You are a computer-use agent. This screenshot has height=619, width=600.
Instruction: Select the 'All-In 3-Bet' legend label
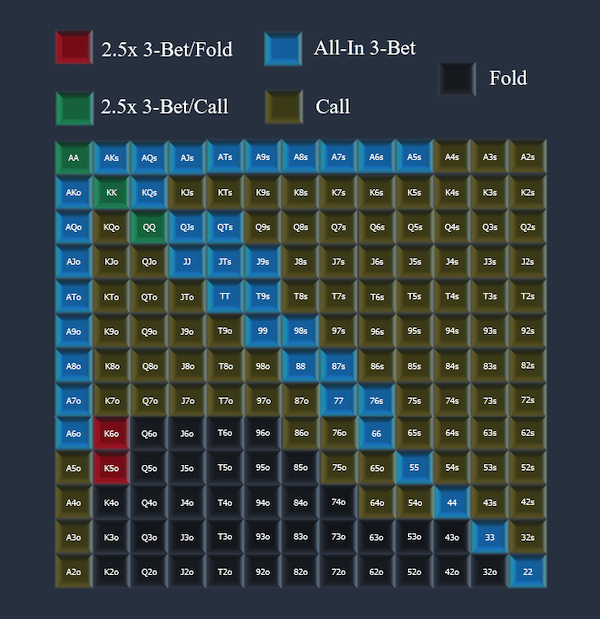tap(364, 48)
